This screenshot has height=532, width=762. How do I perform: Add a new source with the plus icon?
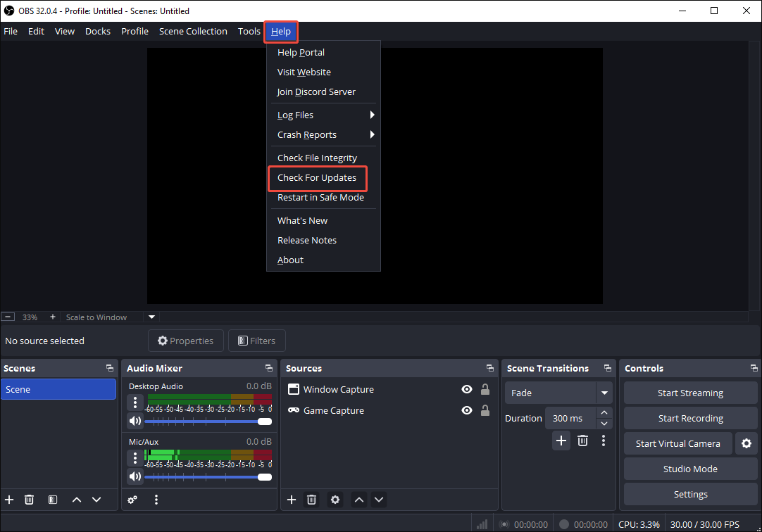[x=292, y=500]
